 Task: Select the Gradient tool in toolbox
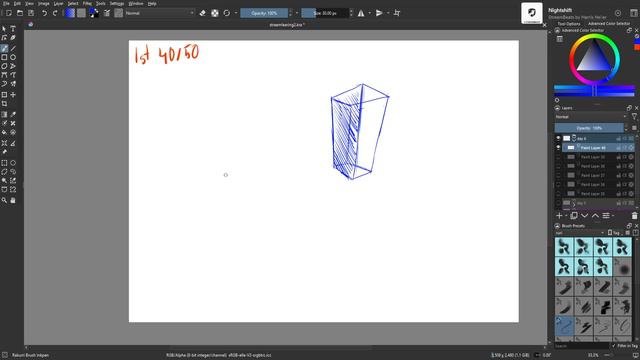[x=4, y=114]
